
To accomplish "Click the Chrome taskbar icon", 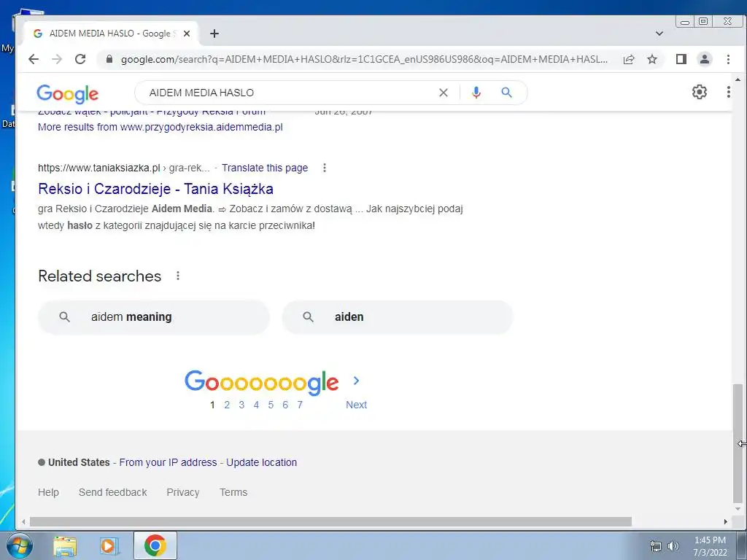I will [155, 545].
